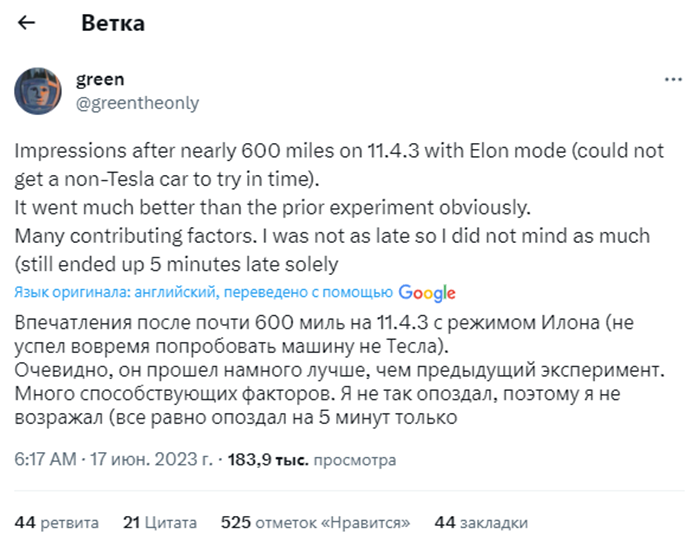The image size is (699, 547).
Task: Open the three-dot more options menu
Action: click(674, 79)
